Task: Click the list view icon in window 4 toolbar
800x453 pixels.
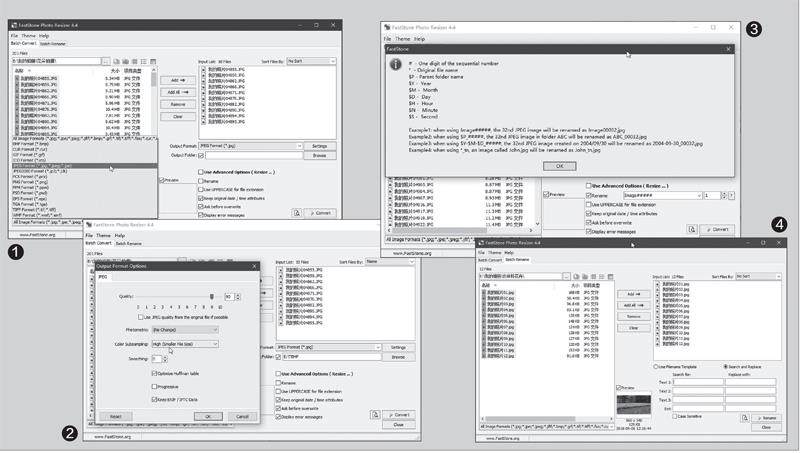Action: click(602, 276)
